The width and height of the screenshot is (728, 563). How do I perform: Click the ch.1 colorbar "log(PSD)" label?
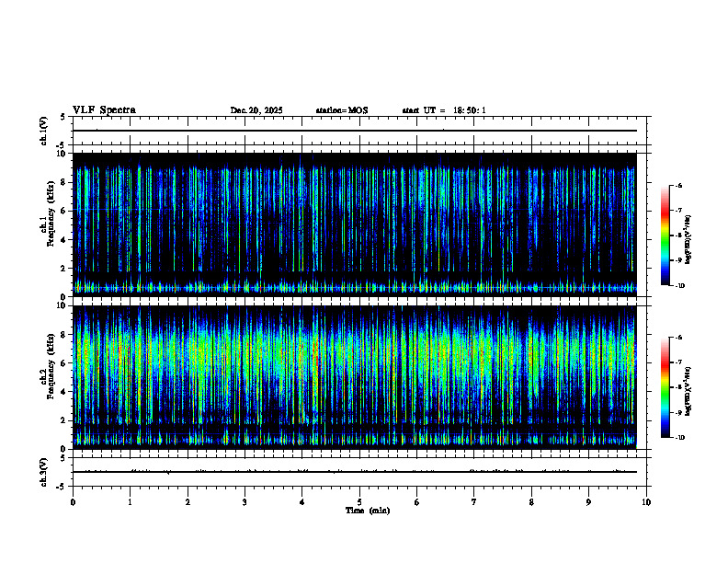pos(688,239)
